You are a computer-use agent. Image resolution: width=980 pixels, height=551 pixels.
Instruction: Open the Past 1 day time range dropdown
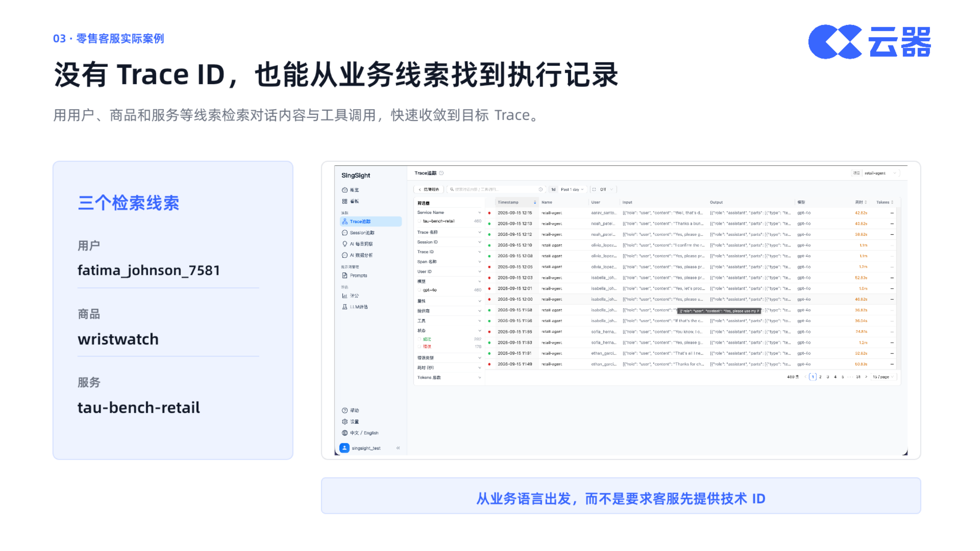(572, 190)
